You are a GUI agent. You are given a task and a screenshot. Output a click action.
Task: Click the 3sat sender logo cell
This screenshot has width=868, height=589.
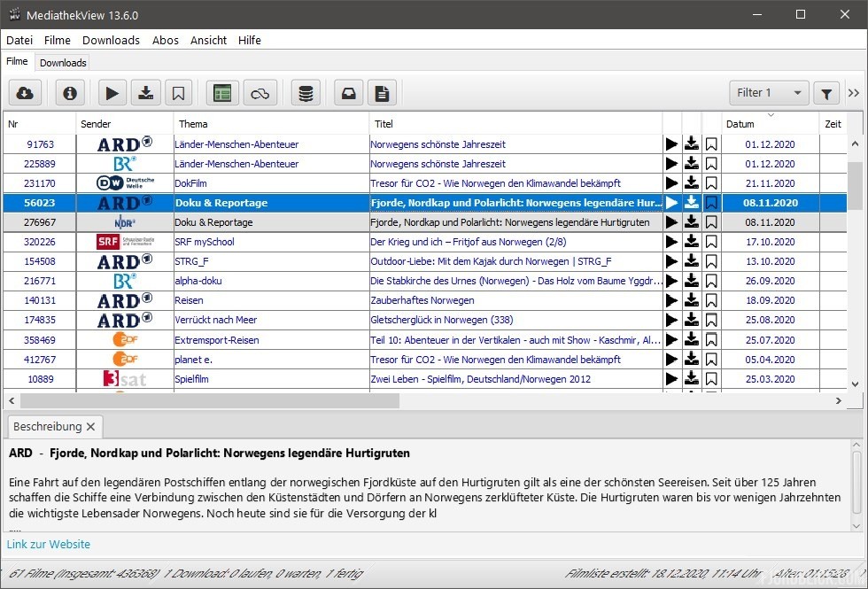point(125,379)
